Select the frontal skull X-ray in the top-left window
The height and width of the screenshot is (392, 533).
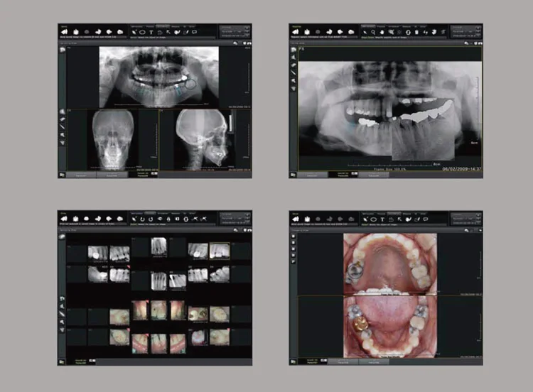click(113, 140)
